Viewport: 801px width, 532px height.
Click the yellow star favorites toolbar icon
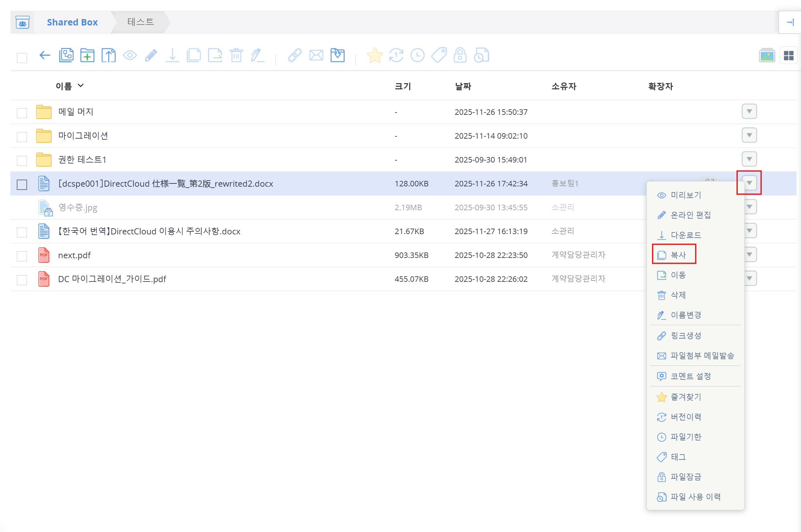tap(375, 55)
